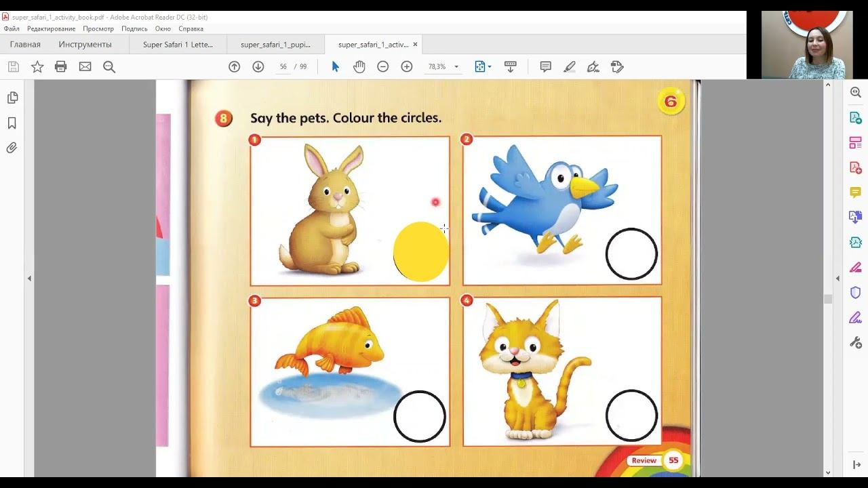Click the expand pane arrow at bottom right

856,465
